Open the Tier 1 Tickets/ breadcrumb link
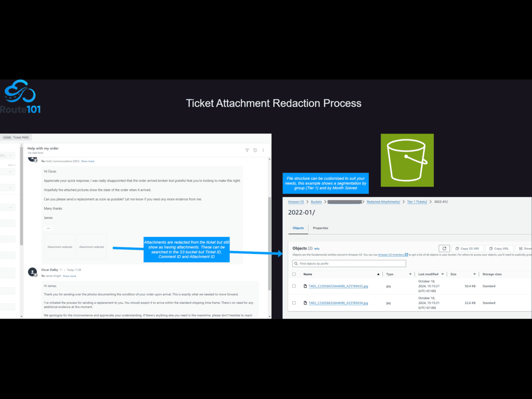532x399 pixels. pyautogui.click(x=418, y=202)
